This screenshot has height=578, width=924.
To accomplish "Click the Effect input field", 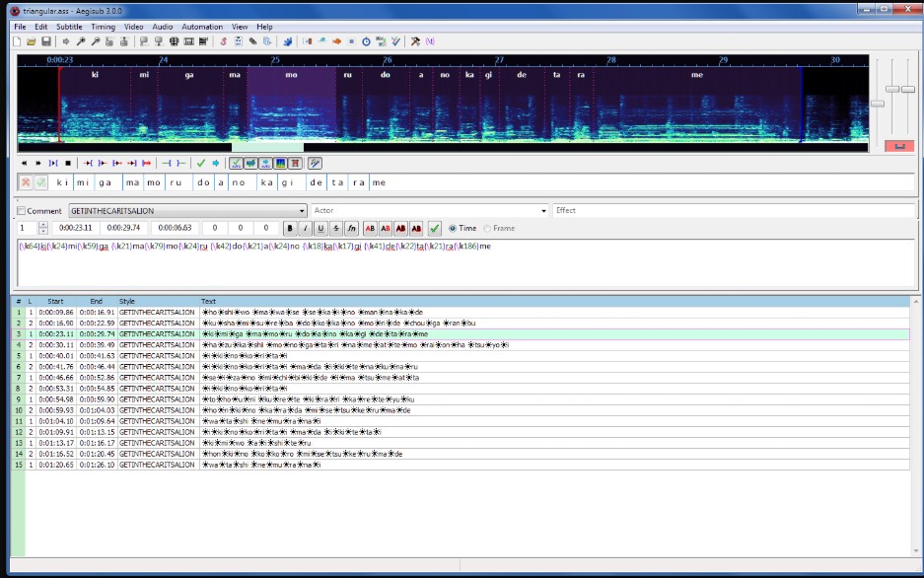I will 735,211.
